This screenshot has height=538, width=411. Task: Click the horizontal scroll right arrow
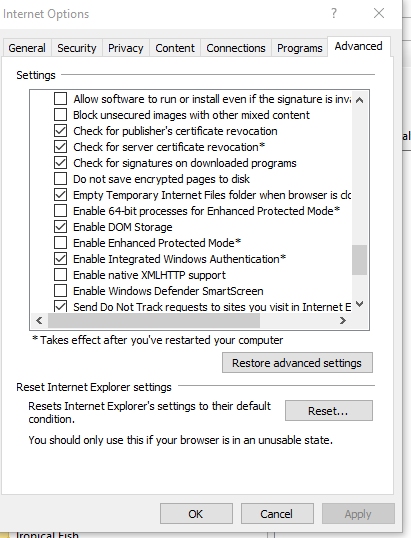(x=342, y=320)
